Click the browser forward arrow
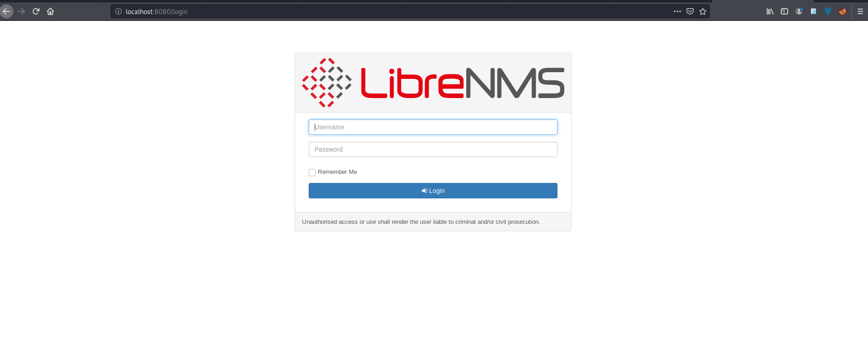This screenshot has width=868, height=355. 21,11
